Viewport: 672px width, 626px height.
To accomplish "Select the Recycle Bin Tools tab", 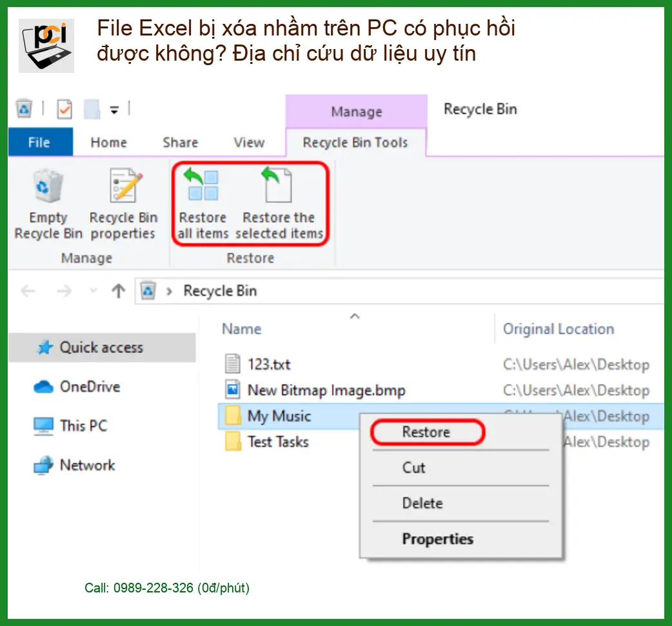I will pyautogui.click(x=355, y=143).
